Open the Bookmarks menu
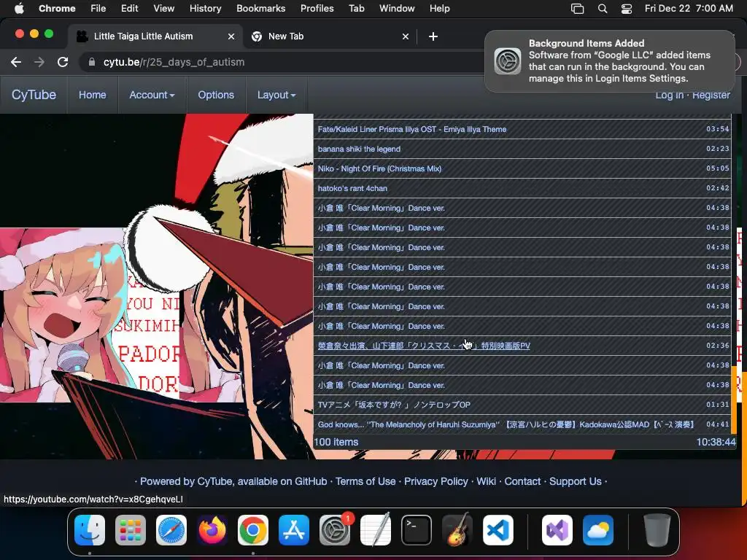The width and height of the screenshot is (747, 560). coord(260,8)
